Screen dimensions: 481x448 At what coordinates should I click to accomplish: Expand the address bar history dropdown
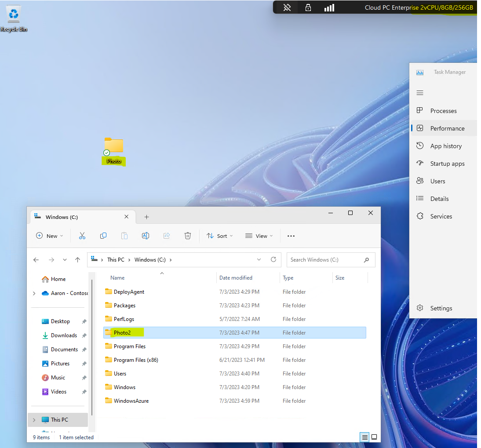point(259,260)
